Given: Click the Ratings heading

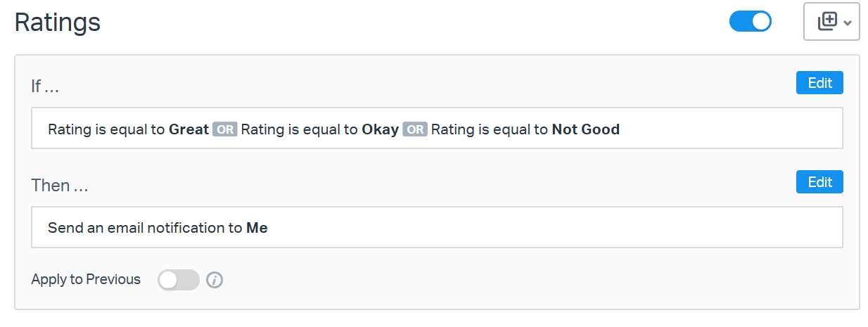Looking at the screenshot, I should coord(58,23).
